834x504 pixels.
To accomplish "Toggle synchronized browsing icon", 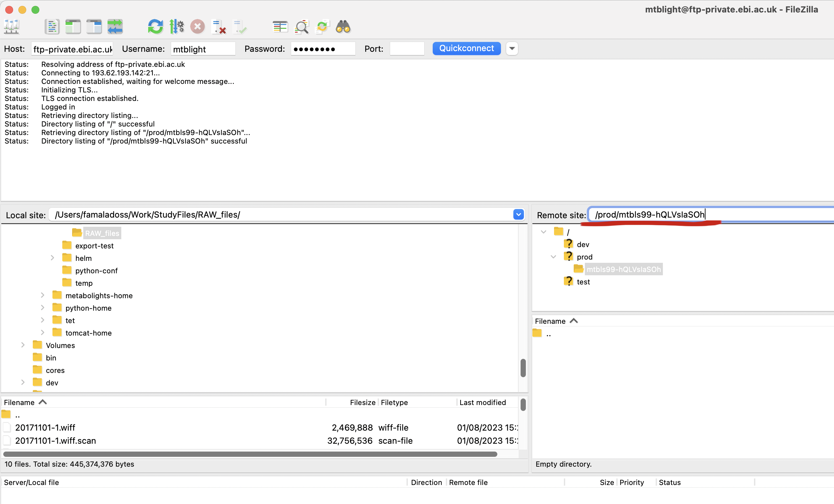I will pyautogui.click(x=322, y=27).
